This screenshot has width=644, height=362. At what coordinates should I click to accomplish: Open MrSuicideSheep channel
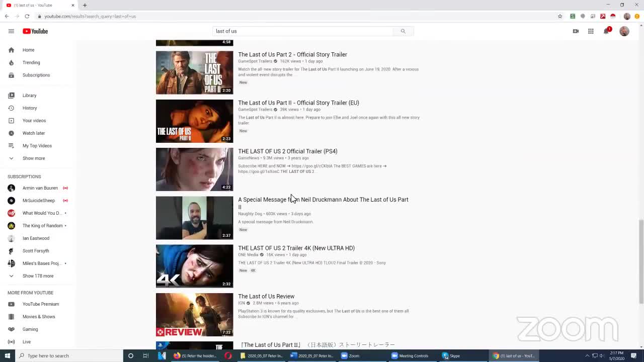[x=38, y=200]
